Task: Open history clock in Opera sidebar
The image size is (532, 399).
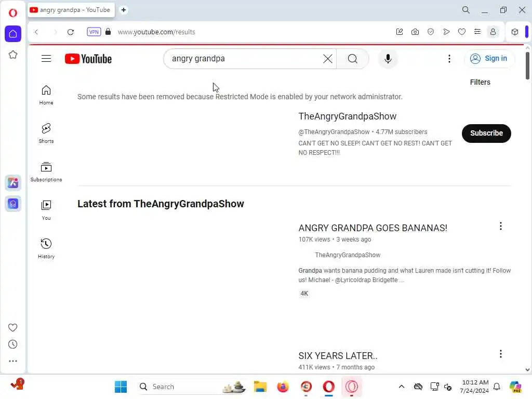Action: point(12,344)
